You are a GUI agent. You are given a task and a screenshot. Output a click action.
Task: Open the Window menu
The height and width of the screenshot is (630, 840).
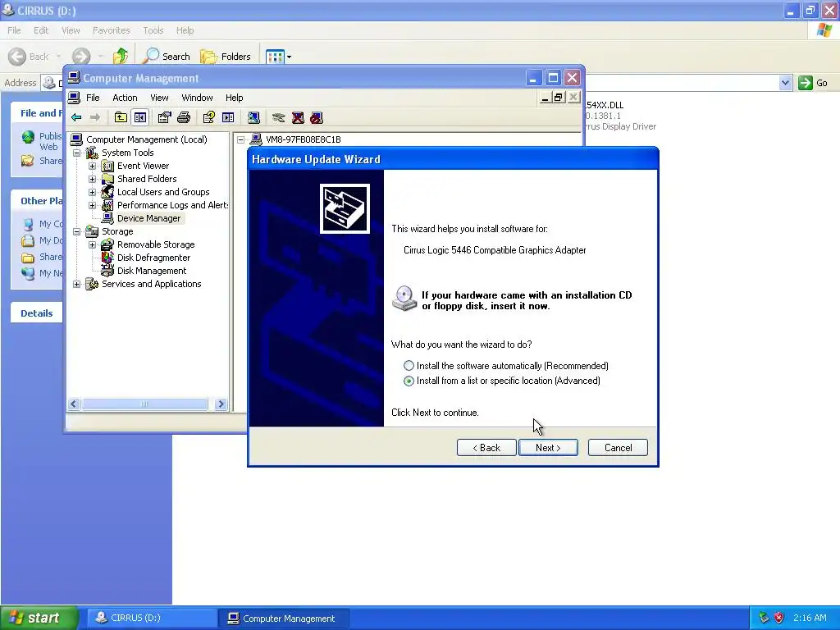197,98
